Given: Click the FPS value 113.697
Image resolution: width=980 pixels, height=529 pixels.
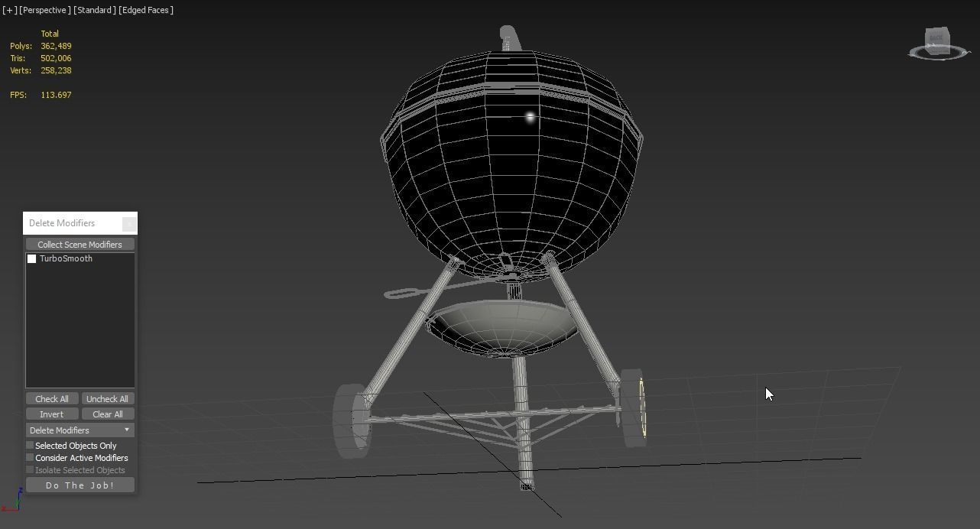Looking at the screenshot, I should click(56, 95).
